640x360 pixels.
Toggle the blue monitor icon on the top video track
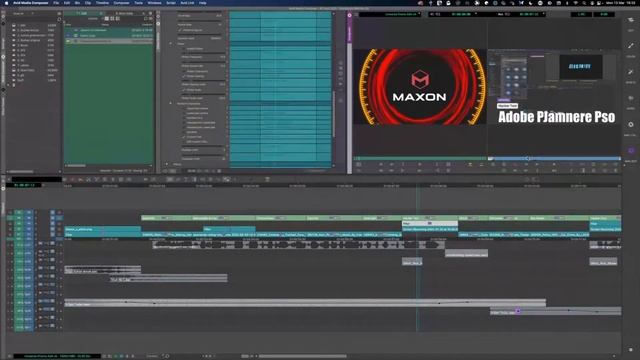(x=53, y=213)
